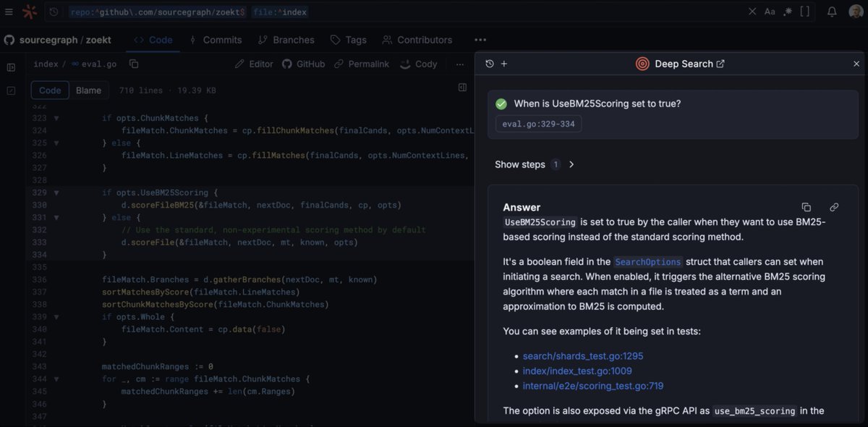Open the file actions ellipsis menu
Image resolution: width=868 pixels, height=427 pixels.
(x=460, y=64)
